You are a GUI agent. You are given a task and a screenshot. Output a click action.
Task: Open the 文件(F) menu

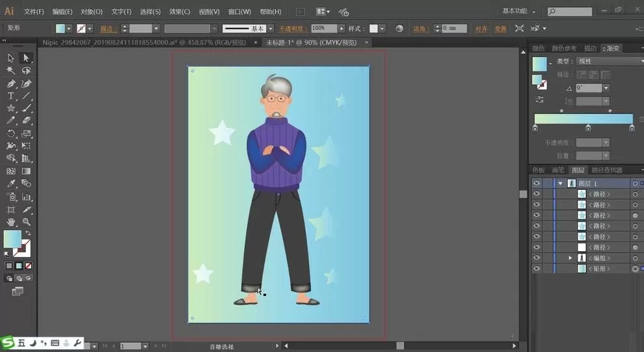(x=34, y=12)
